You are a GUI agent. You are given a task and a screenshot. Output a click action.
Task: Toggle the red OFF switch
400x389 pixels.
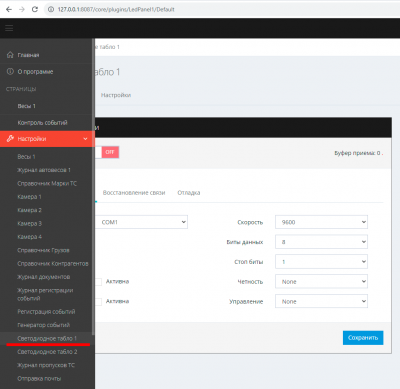(x=110, y=152)
